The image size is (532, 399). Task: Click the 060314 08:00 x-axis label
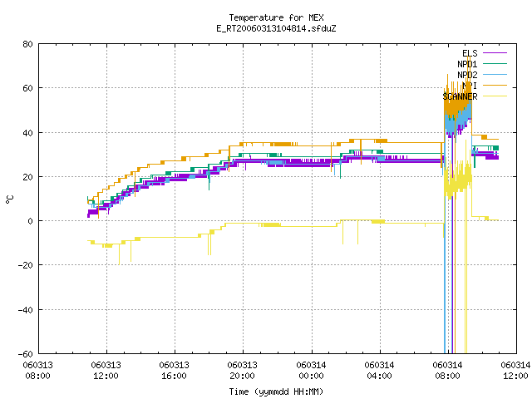click(x=447, y=371)
